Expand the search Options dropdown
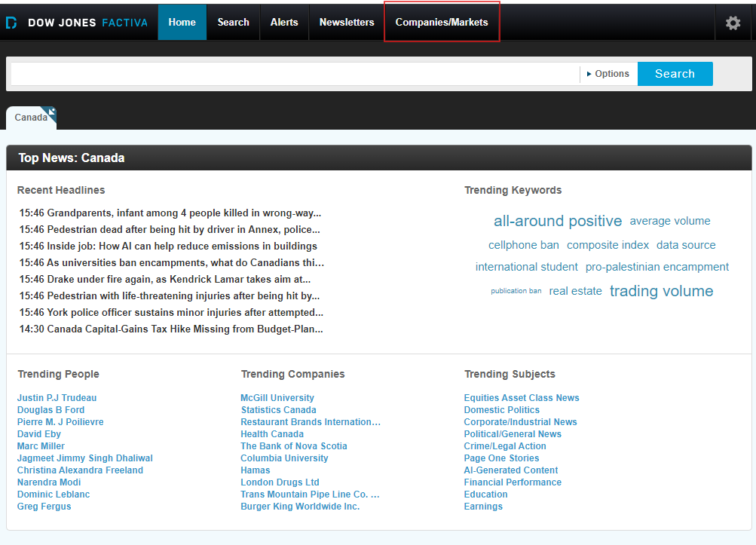 (x=608, y=74)
